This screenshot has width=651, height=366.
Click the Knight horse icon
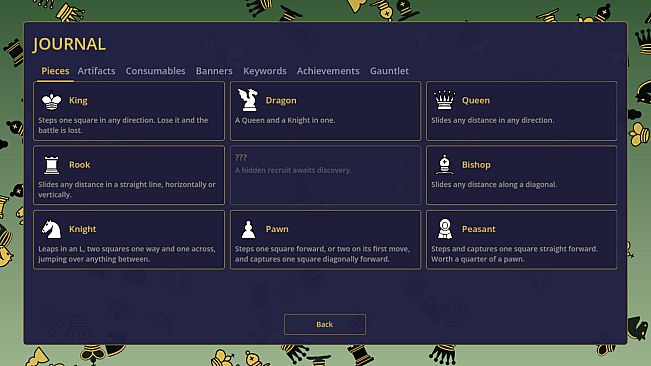pyautogui.click(x=51, y=229)
